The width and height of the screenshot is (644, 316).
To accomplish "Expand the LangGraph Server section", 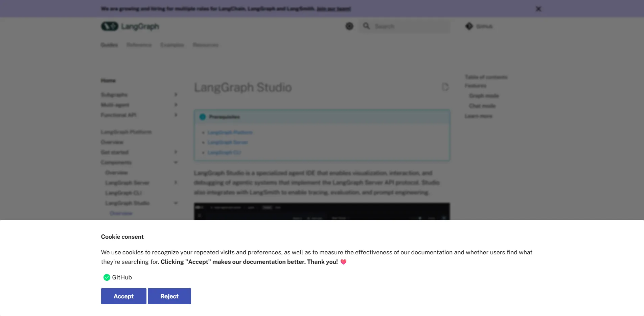I will point(176,183).
